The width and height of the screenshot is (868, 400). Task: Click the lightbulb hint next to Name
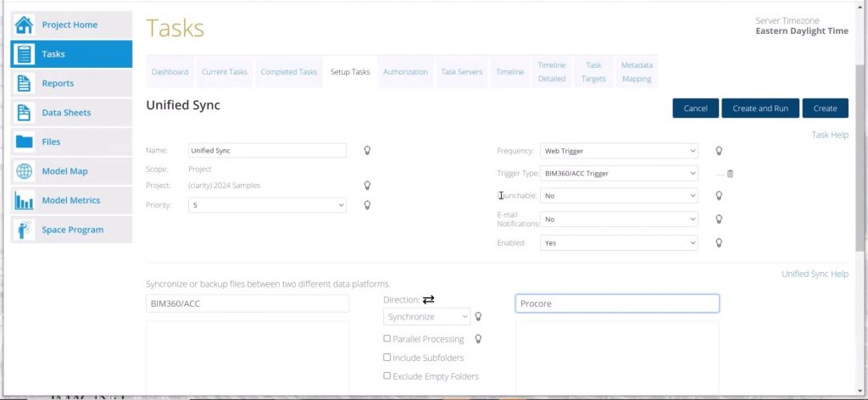point(366,151)
